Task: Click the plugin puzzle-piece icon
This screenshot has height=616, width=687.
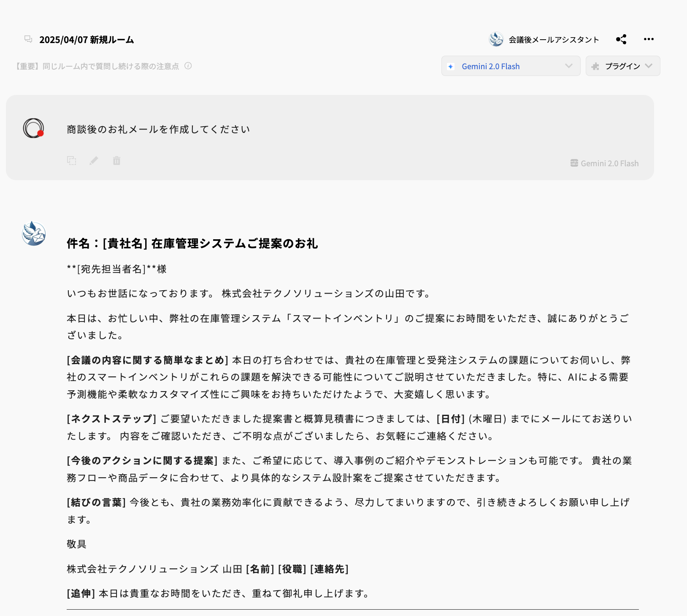Action: point(596,66)
